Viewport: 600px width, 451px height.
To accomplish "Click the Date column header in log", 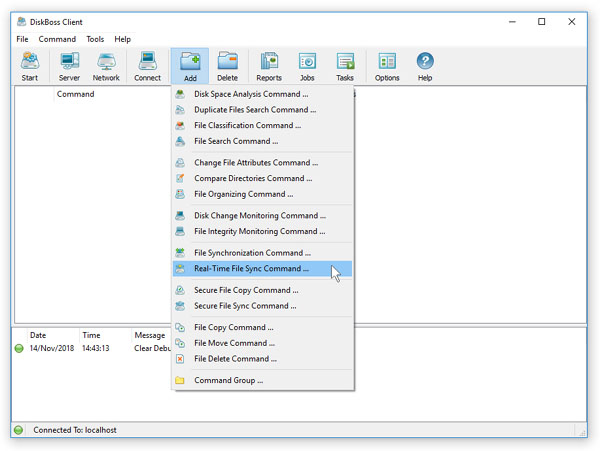I will point(38,335).
